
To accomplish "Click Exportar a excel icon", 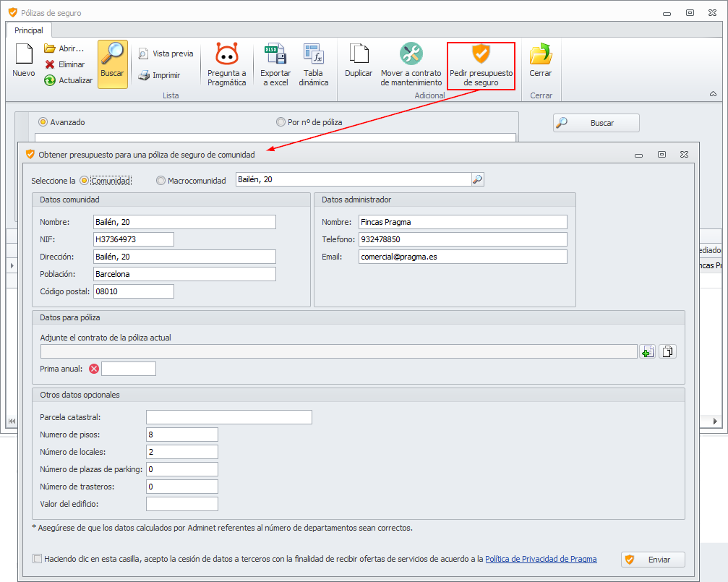I will 275,54.
